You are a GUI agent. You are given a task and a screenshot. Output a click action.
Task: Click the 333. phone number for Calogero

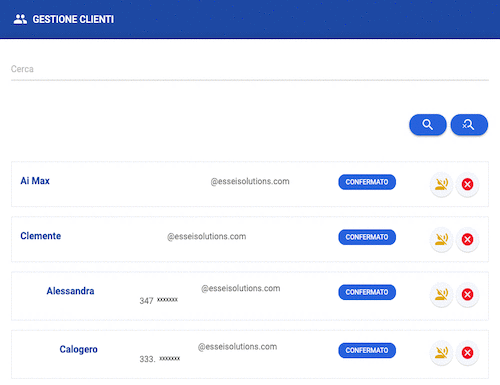(x=160, y=359)
